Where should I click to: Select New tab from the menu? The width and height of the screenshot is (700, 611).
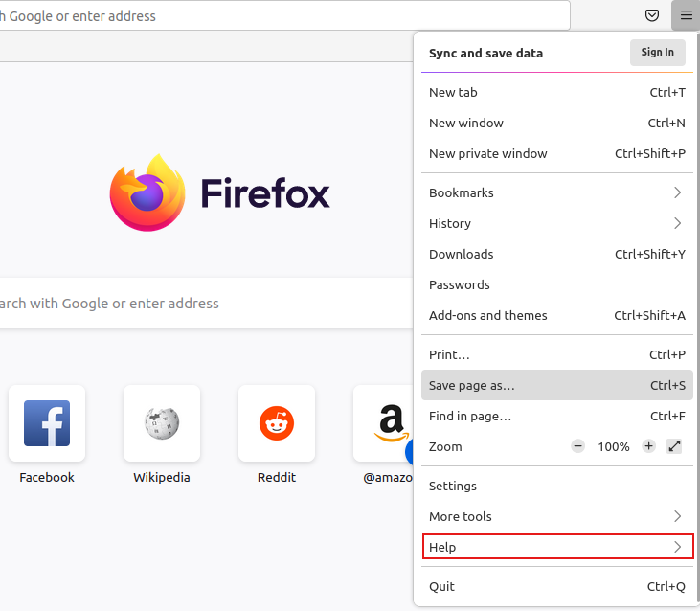point(557,92)
